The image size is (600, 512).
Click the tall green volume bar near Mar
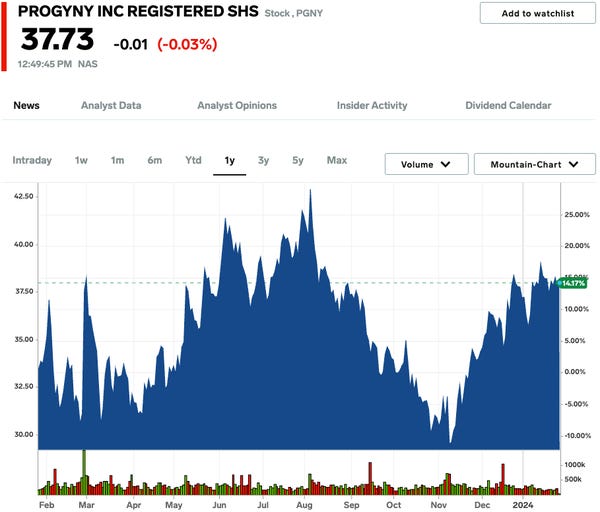point(84,472)
